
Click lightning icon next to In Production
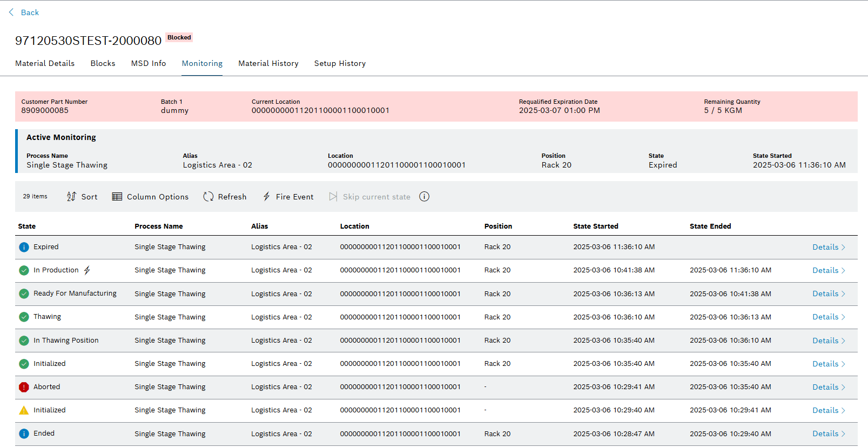87,270
